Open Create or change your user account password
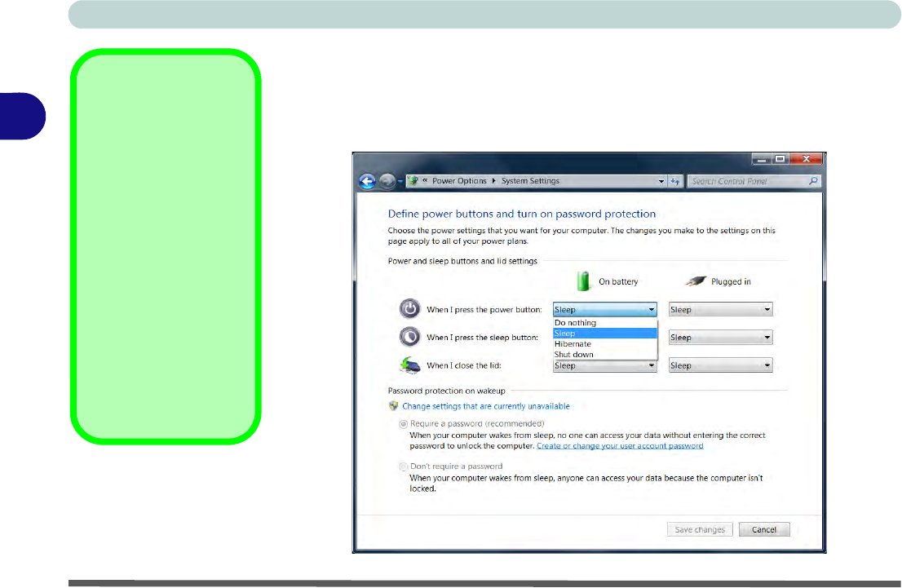This screenshot has height=588, width=902. click(x=620, y=446)
